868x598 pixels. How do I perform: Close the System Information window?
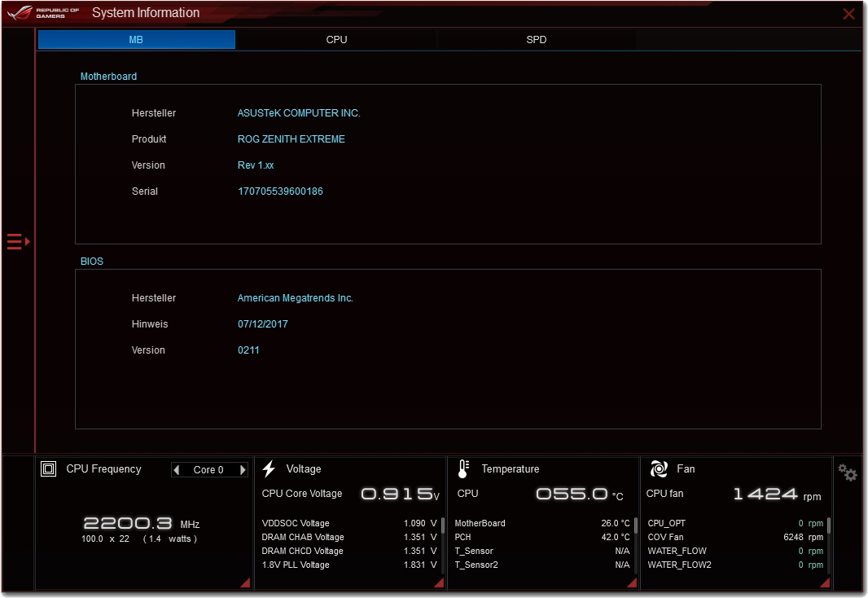(848, 14)
